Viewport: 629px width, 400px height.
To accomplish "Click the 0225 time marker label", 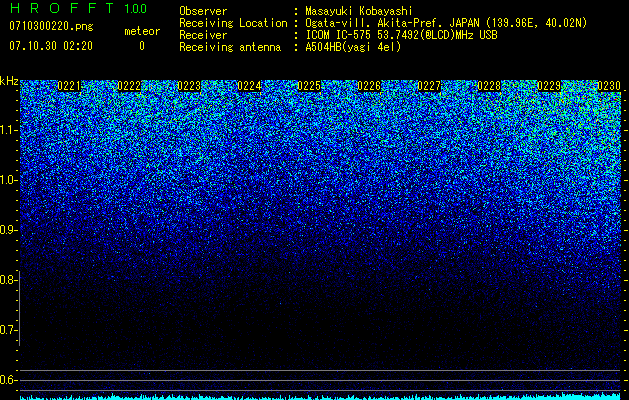I will (x=309, y=86).
